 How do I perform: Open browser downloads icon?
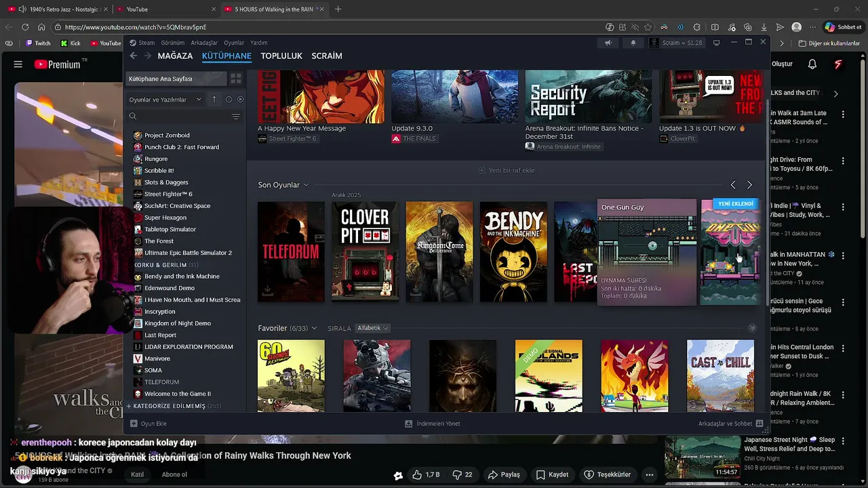tap(764, 27)
